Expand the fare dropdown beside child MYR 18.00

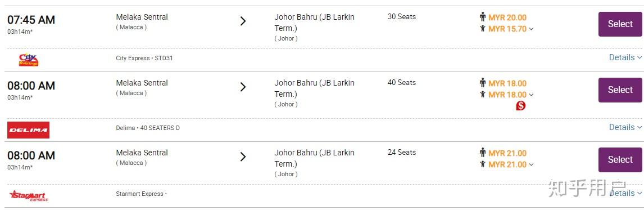531,95
